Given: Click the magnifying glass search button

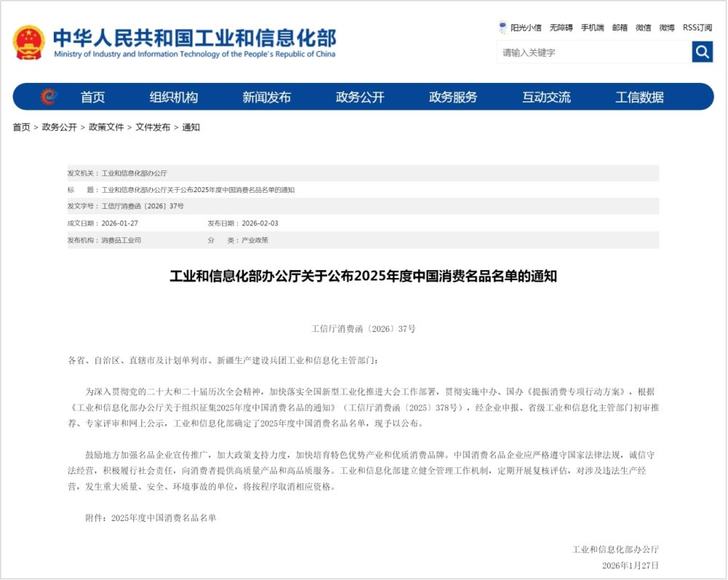Looking at the screenshot, I should [x=702, y=52].
